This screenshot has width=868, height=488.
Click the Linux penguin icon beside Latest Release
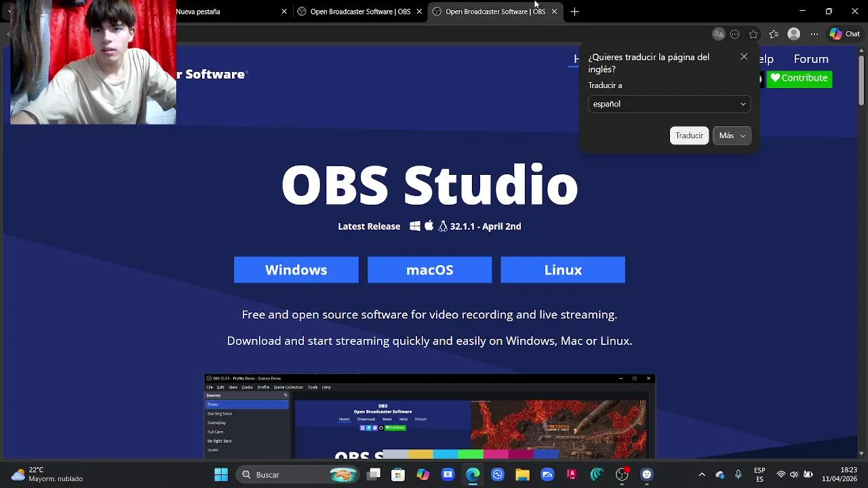pos(443,226)
